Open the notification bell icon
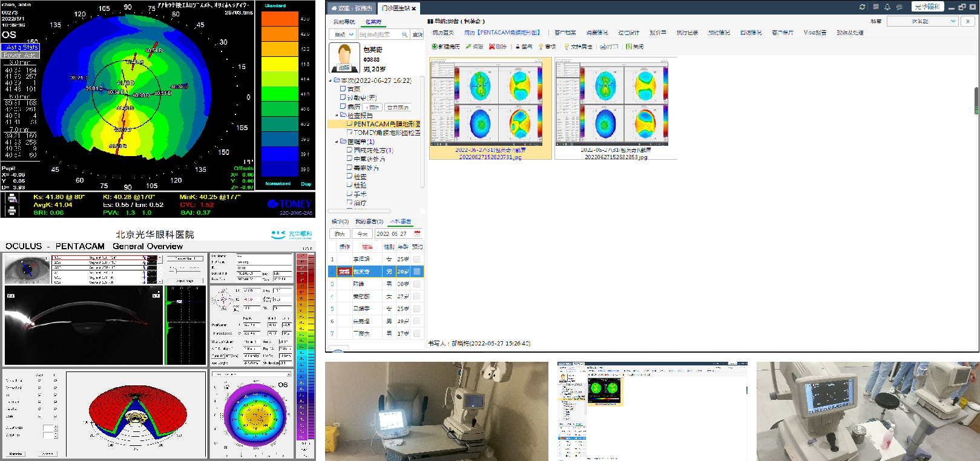Image resolution: width=980 pixels, height=461 pixels. [887, 7]
